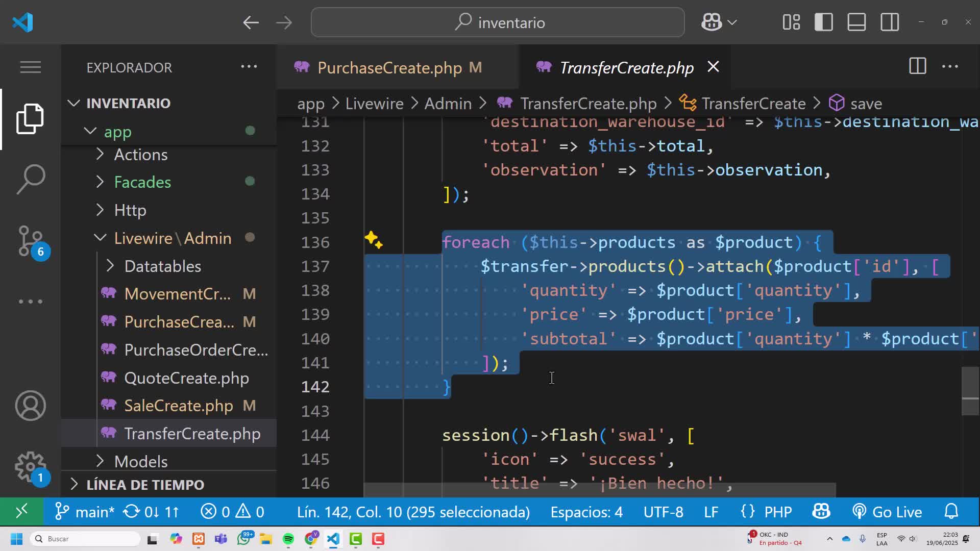980x551 pixels.
Task: Split the editor to the right
Action: point(917,66)
